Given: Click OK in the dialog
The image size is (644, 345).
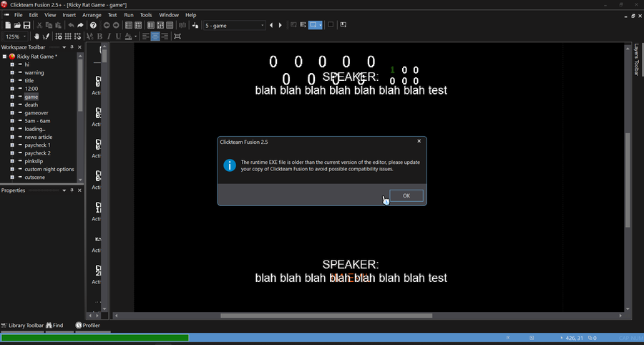Looking at the screenshot, I should tap(406, 195).
